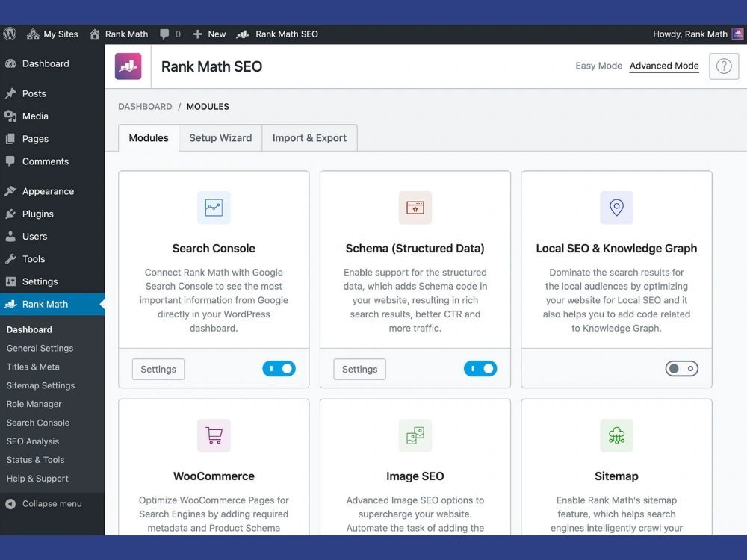Open Help & Support submenu item
The image size is (747, 560).
(x=37, y=478)
